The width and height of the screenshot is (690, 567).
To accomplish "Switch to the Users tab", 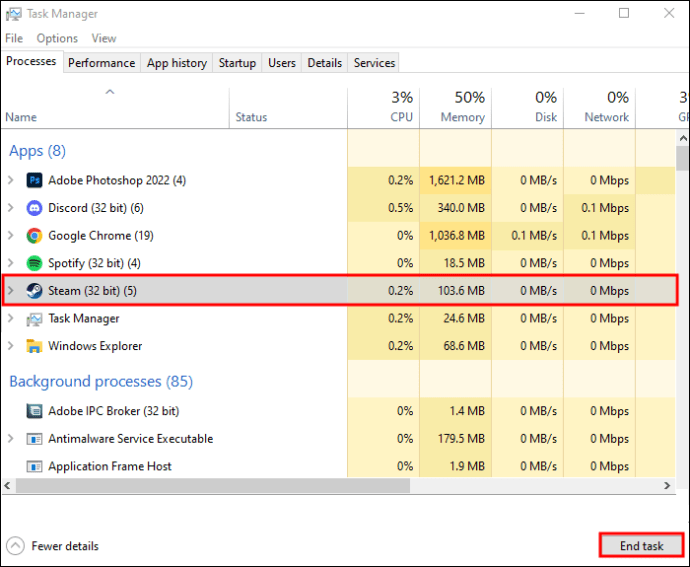I will pyautogui.click(x=282, y=63).
